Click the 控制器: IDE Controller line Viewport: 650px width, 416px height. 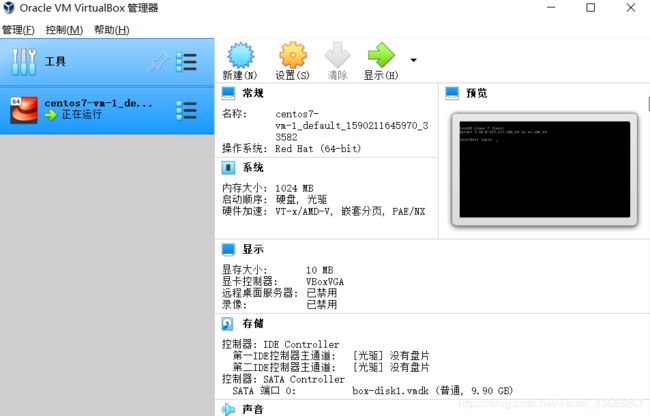pos(281,344)
